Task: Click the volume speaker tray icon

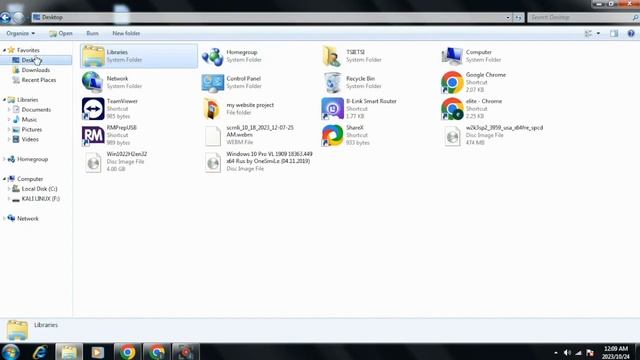Action: point(567,353)
